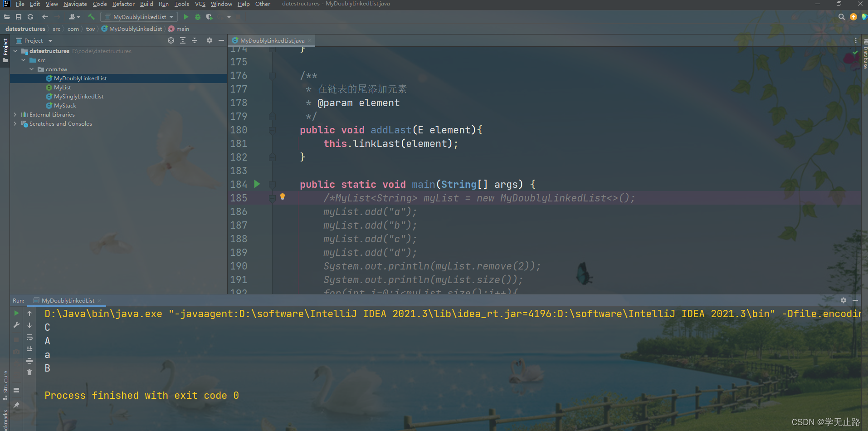Screen dimensions: 868x431
Task: Collapse the com.txw package node
Action: coord(32,69)
